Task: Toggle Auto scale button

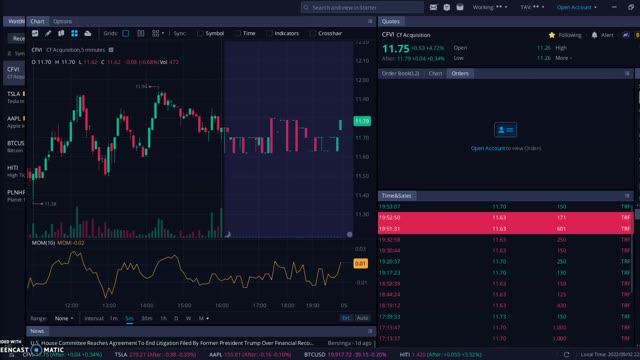Action: tap(362, 318)
